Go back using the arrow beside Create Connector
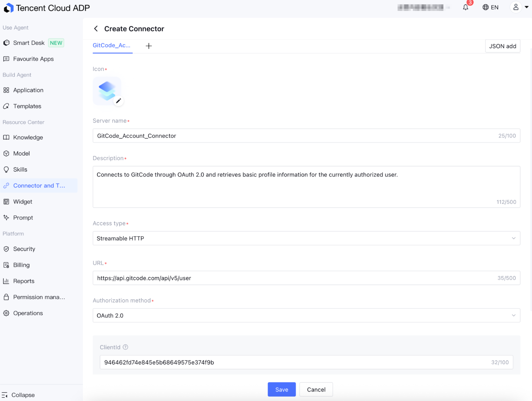The height and width of the screenshot is (401, 532). (96, 29)
